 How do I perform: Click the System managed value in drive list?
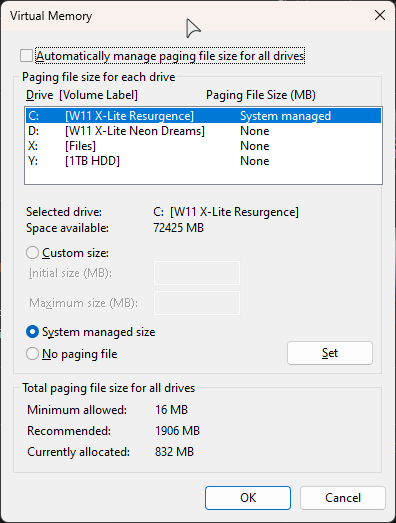(x=286, y=116)
